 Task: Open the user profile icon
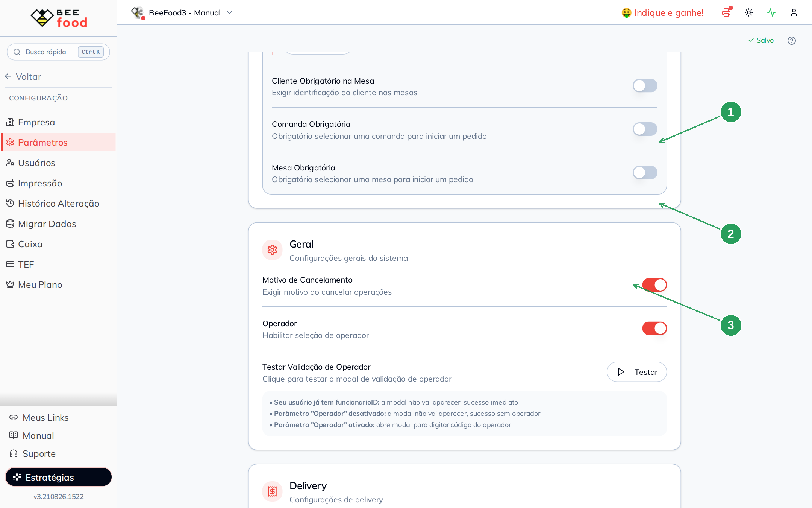794,12
